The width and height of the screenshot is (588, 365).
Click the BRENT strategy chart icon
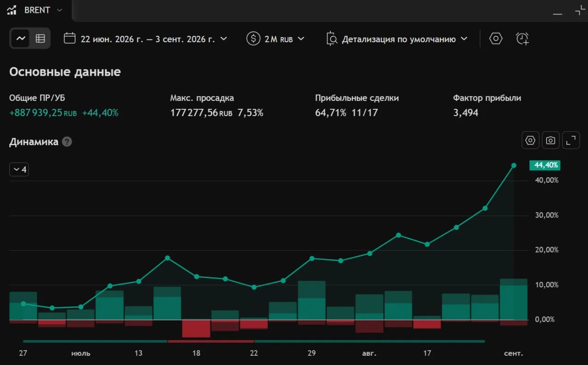(12, 10)
